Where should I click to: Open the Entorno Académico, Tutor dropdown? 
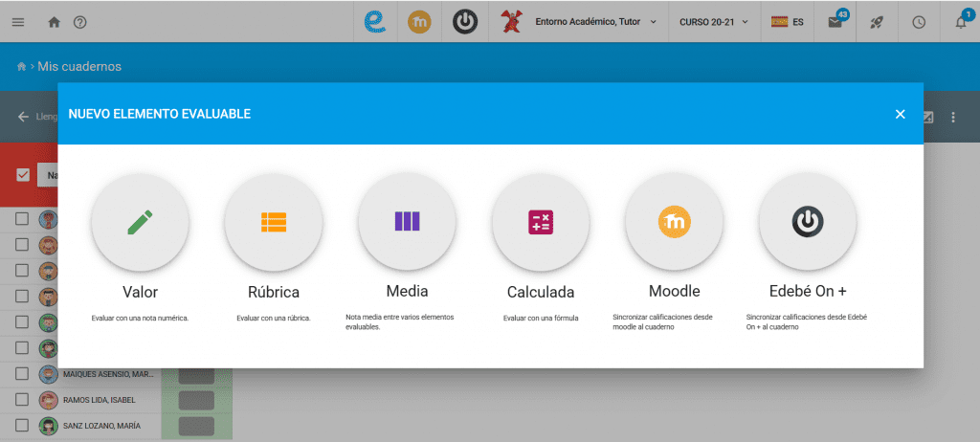click(595, 22)
